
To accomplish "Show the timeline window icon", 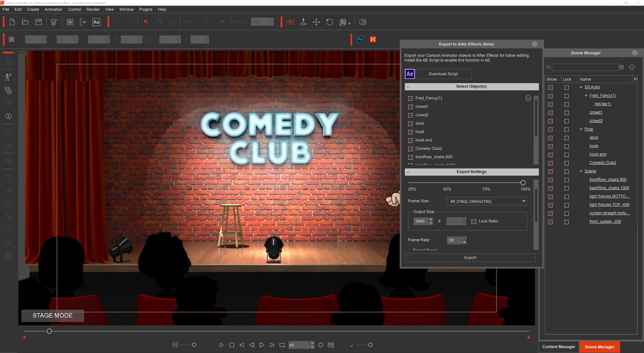I will [331, 345].
